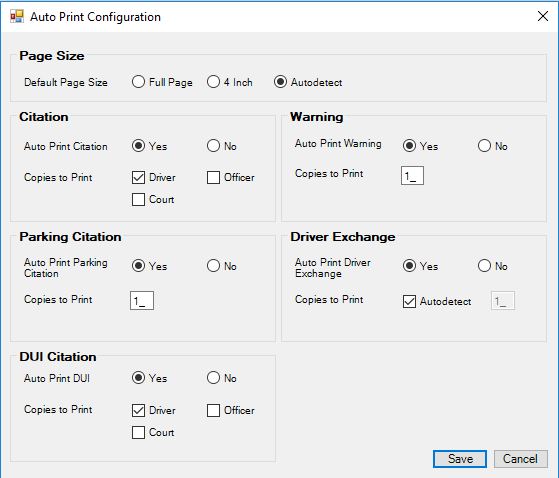Cancel the configuration dialog
The height and width of the screenshot is (478, 559).
[520, 459]
